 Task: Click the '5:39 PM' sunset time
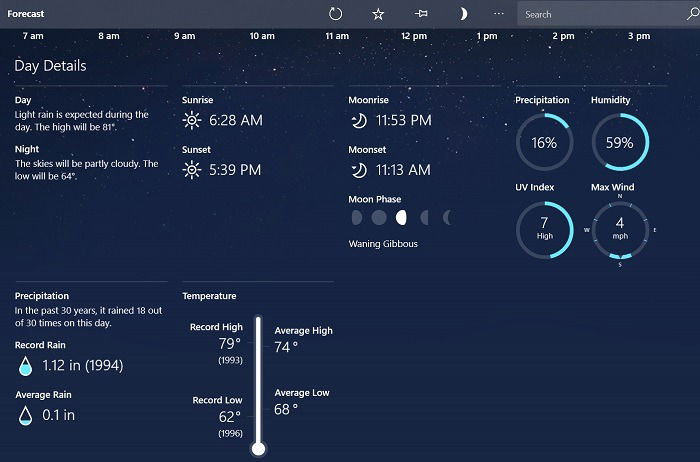point(235,170)
